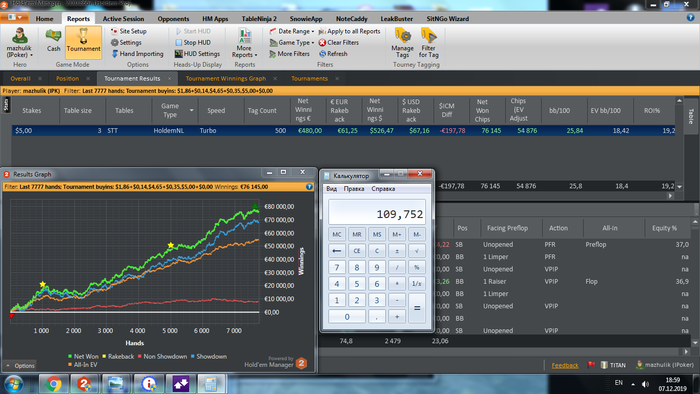Open the Вид menu in Calculator
The image size is (700, 394).
pyautogui.click(x=332, y=189)
